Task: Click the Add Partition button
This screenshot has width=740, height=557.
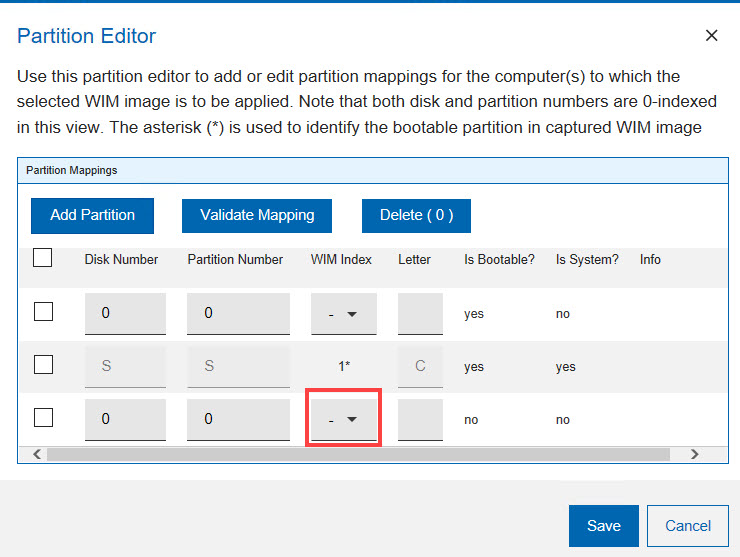Action: click(x=92, y=215)
